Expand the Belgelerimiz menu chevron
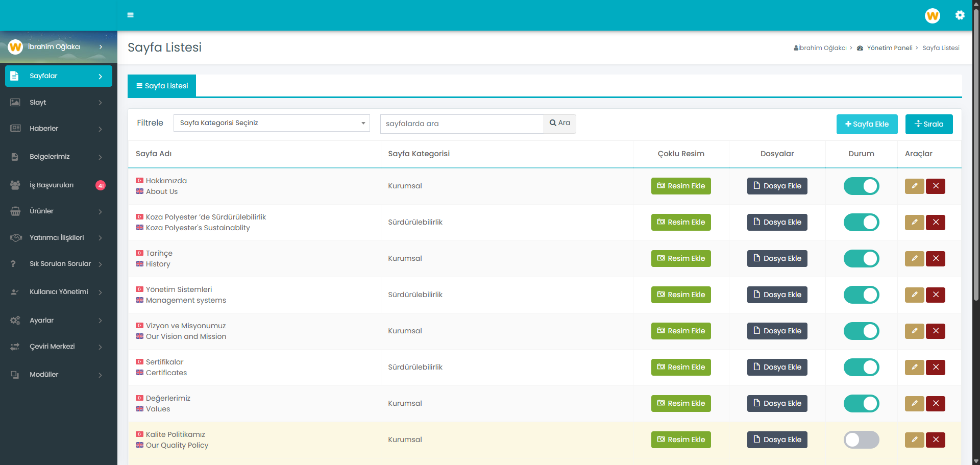Screen dimensions: 980x465 point(100,157)
